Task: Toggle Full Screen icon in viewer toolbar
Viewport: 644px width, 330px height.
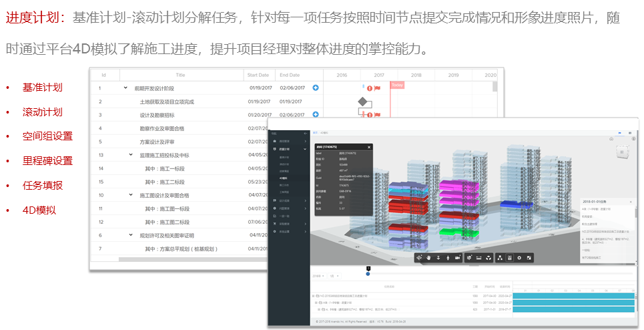Action: pyautogui.click(x=529, y=258)
